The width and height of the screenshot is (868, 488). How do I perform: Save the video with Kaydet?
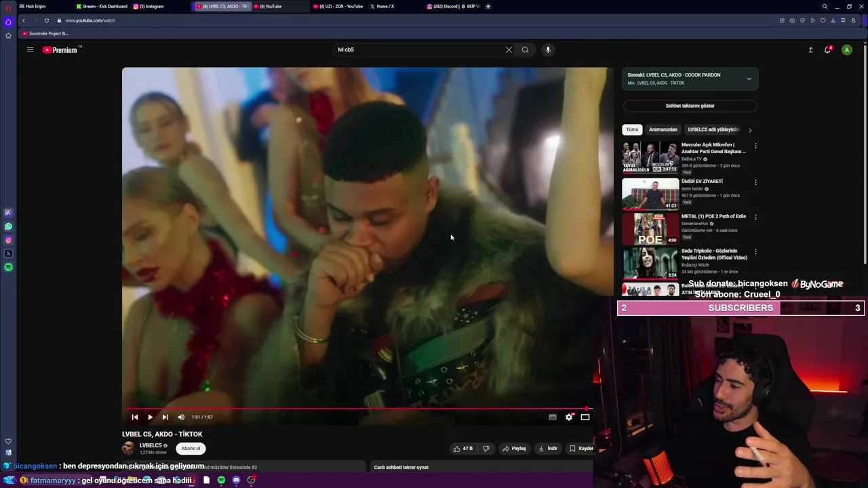[x=580, y=448]
